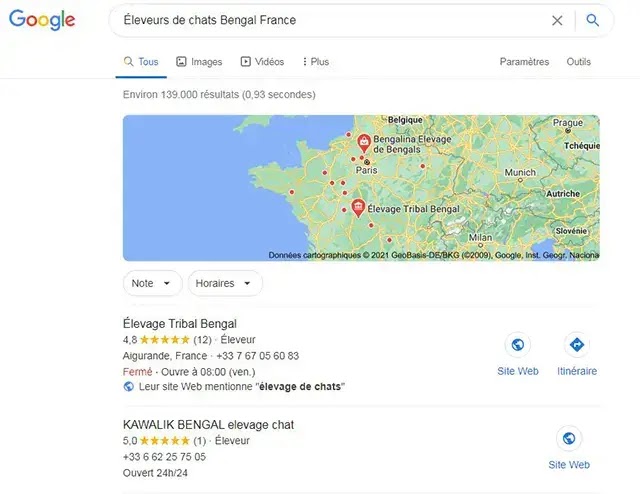Expand the Horaires filter dropdown

click(225, 283)
